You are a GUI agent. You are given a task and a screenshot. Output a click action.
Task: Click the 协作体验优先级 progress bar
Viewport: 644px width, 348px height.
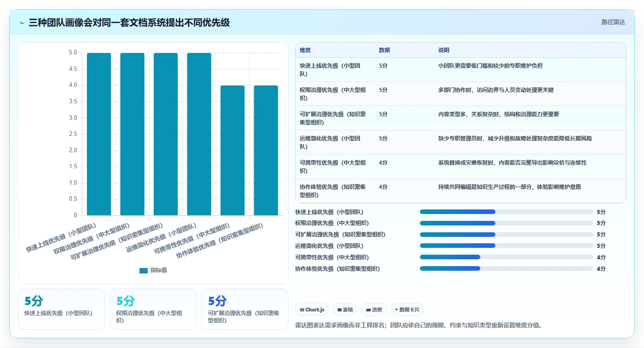pyautogui.click(x=506, y=268)
